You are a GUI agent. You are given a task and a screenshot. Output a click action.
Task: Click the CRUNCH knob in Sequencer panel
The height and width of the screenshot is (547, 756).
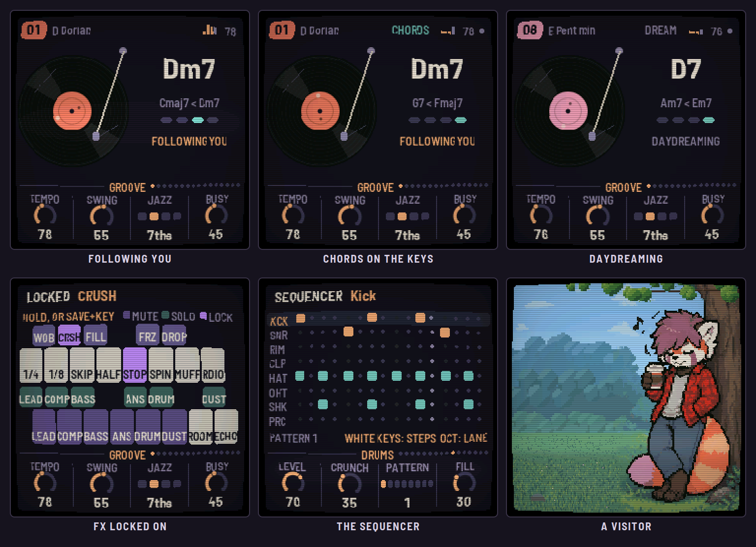(x=349, y=484)
